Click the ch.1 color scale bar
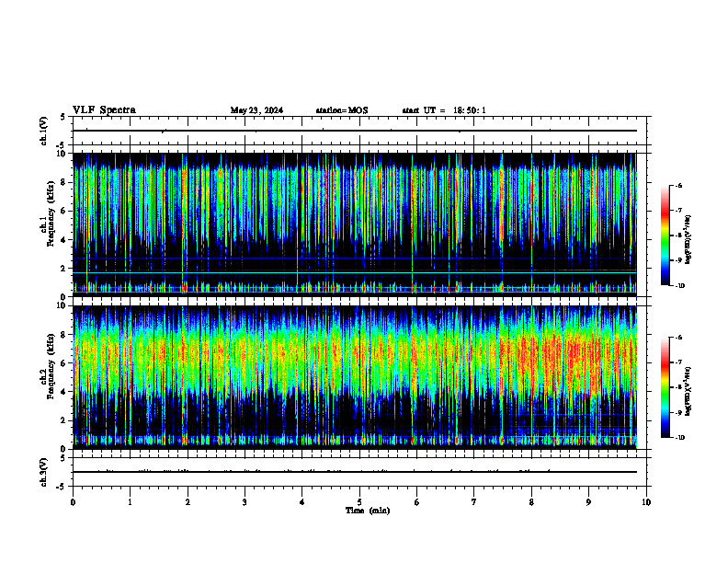The width and height of the screenshot is (728, 563). tap(665, 236)
